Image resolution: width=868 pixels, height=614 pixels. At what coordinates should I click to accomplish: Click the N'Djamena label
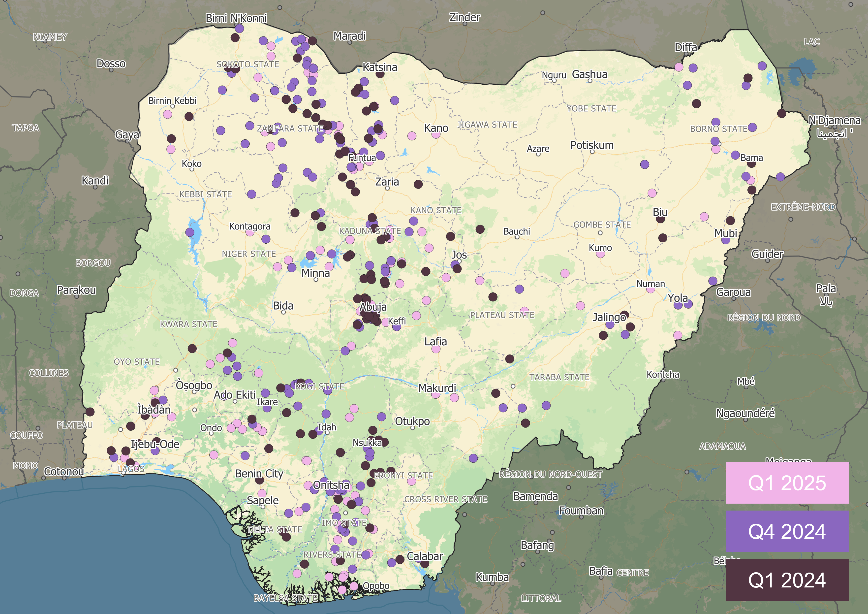tap(834, 121)
